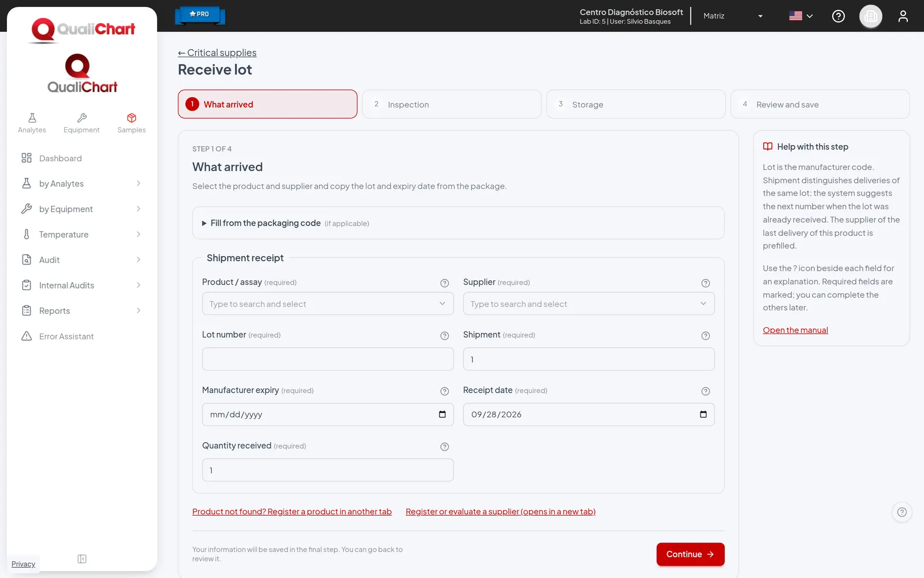This screenshot has width=924, height=578.
Task: Open the Equipment wrench icon
Action: [x=82, y=118]
